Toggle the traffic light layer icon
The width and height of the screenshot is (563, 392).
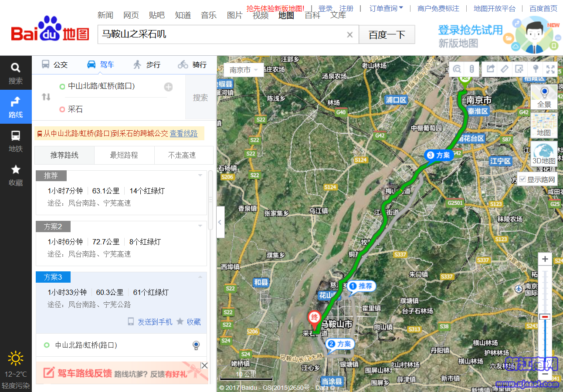471,69
